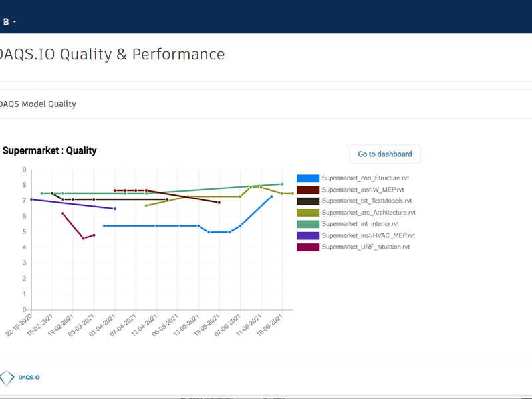Click the DAQS.IO Quality & Performance page title

point(112,55)
